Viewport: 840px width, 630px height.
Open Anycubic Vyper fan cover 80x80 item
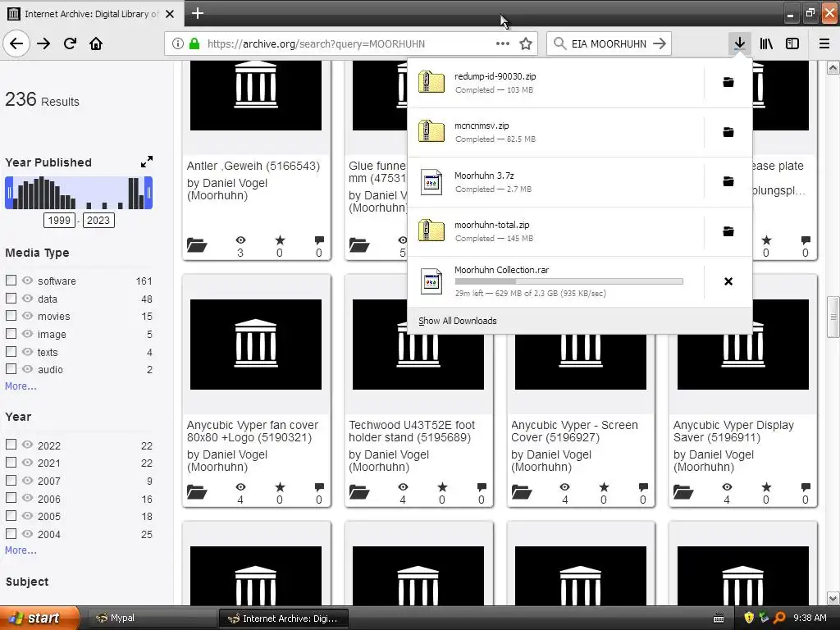(x=253, y=431)
